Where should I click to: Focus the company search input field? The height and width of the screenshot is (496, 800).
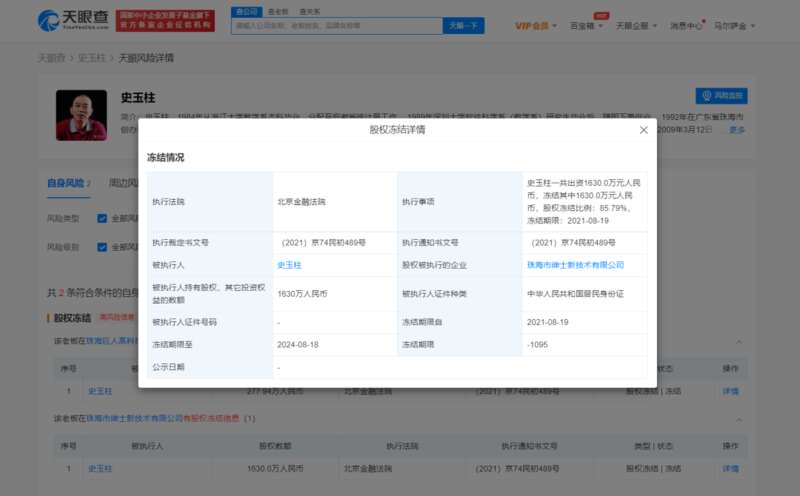337,26
